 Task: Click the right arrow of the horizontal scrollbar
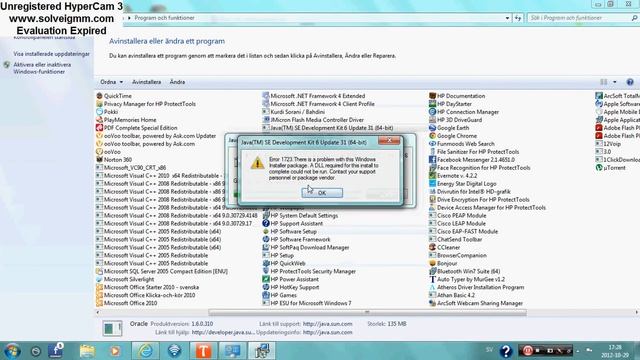click(636, 312)
